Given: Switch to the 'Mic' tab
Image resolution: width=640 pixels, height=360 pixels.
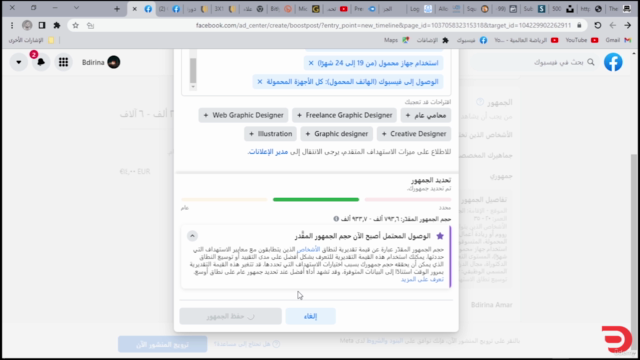Looking at the screenshot, I should coord(309,9).
